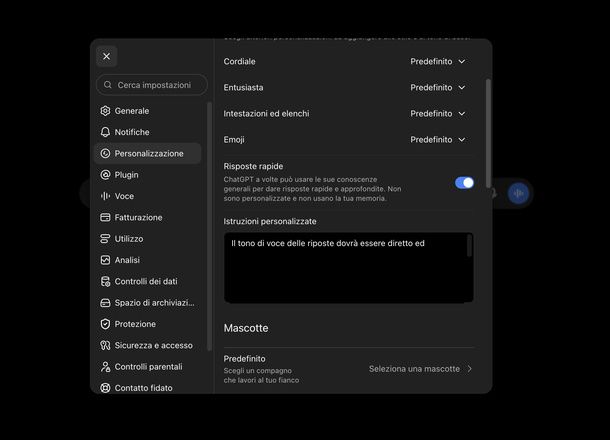
Task: Open Contatto fidato section
Action: coord(147,388)
